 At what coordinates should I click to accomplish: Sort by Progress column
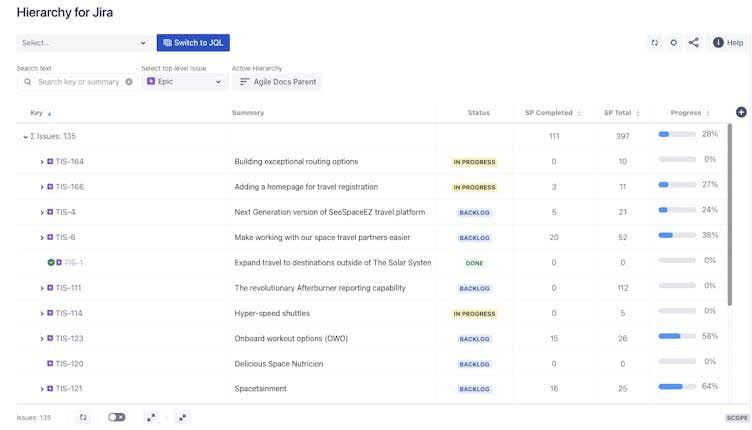(690, 113)
